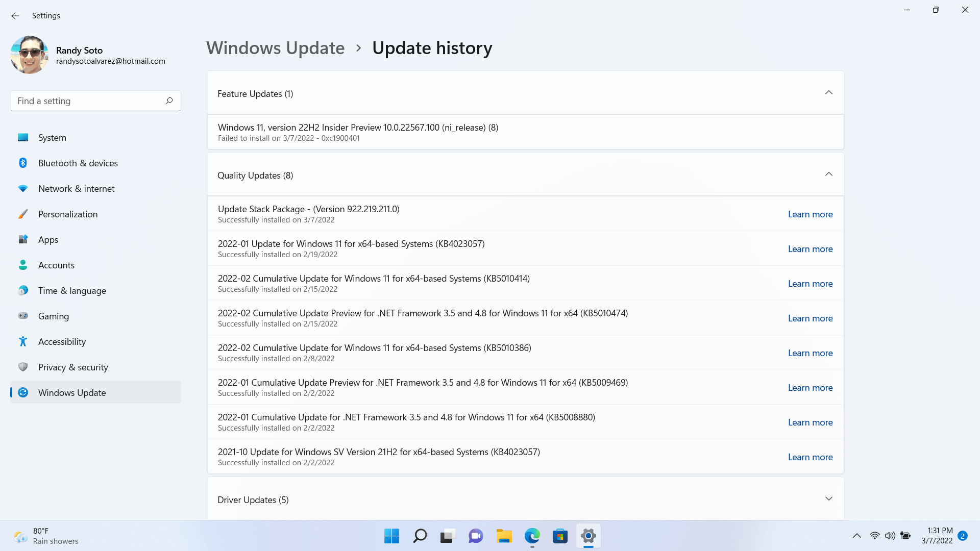Click the System settings icon
This screenshot has height=551, width=980.
(23, 137)
